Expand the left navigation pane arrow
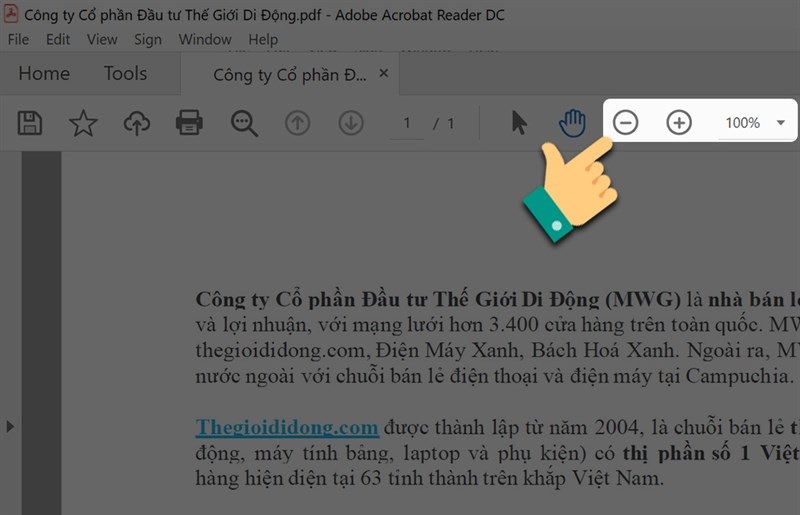Image resolution: width=800 pixels, height=515 pixels. (x=10, y=426)
